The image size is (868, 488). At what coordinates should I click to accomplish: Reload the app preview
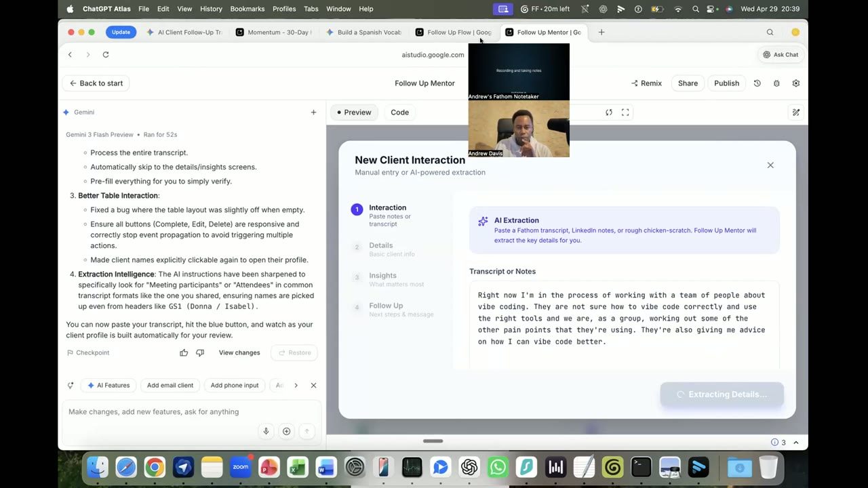coord(609,113)
